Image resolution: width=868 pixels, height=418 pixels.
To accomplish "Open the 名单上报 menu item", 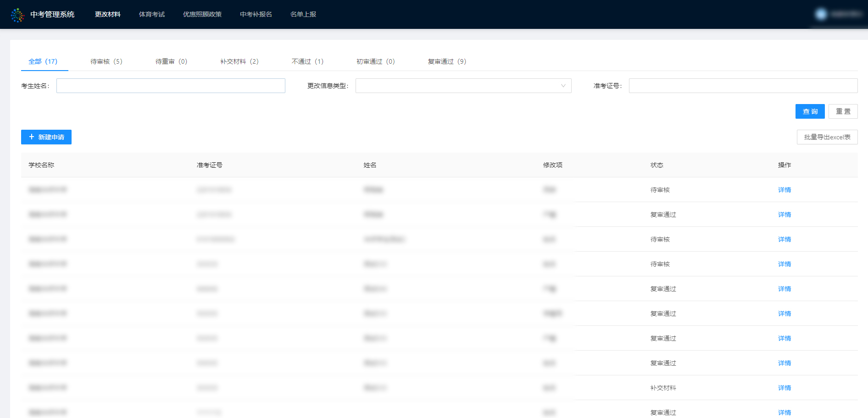I will [303, 15].
